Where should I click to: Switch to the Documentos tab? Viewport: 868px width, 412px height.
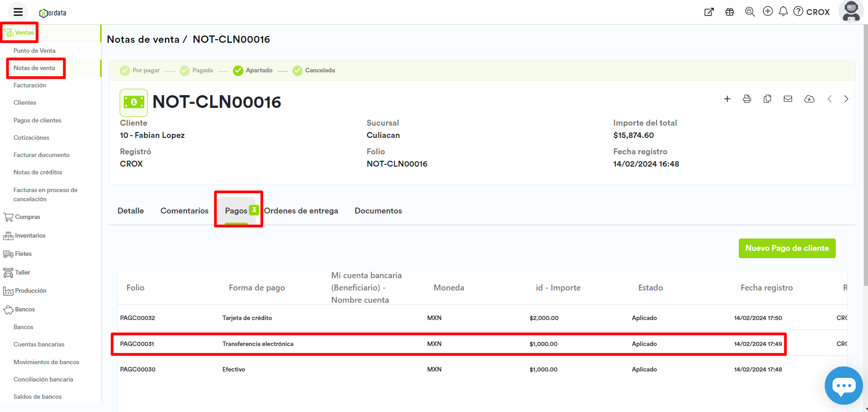[x=378, y=211]
